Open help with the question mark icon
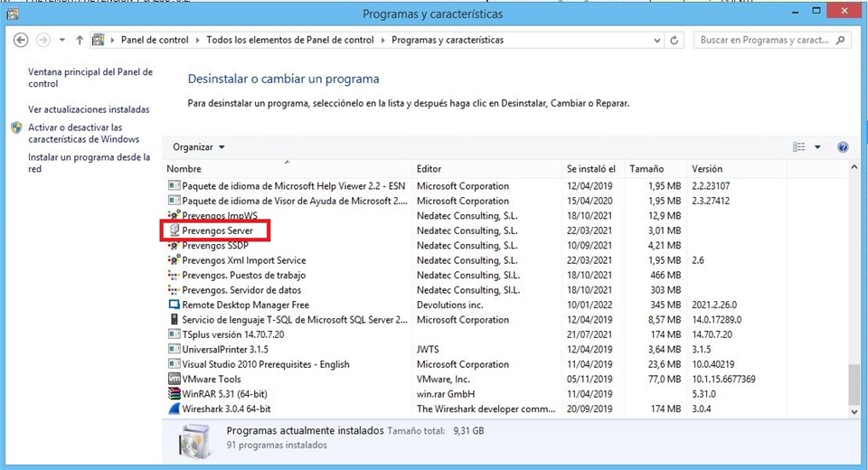The width and height of the screenshot is (868, 470). (x=843, y=147)
